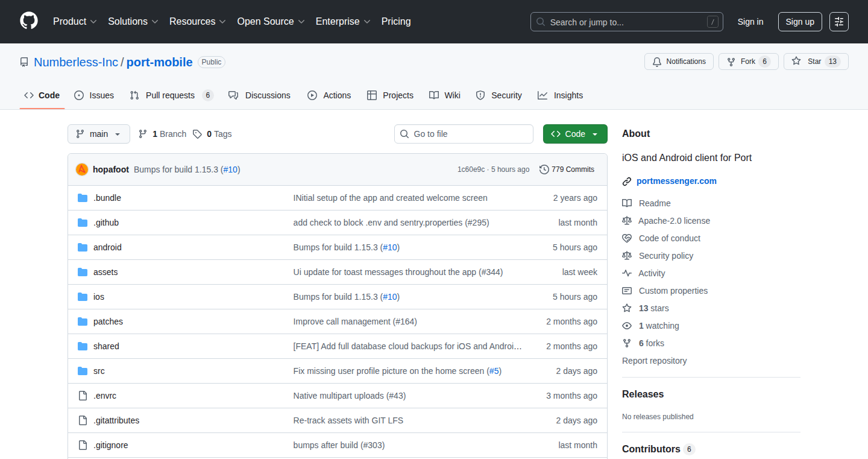
Task: Click the Code of conduct heart icon
Action: 627,238
